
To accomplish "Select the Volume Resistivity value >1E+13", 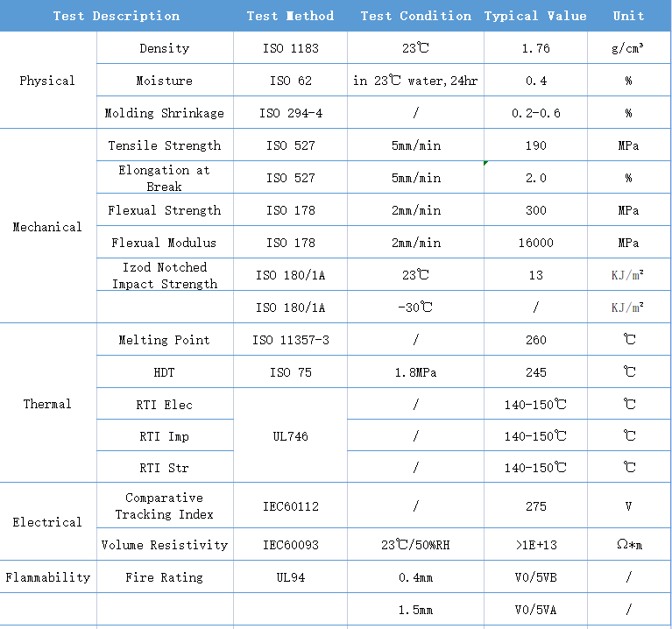I will [535, 545].
